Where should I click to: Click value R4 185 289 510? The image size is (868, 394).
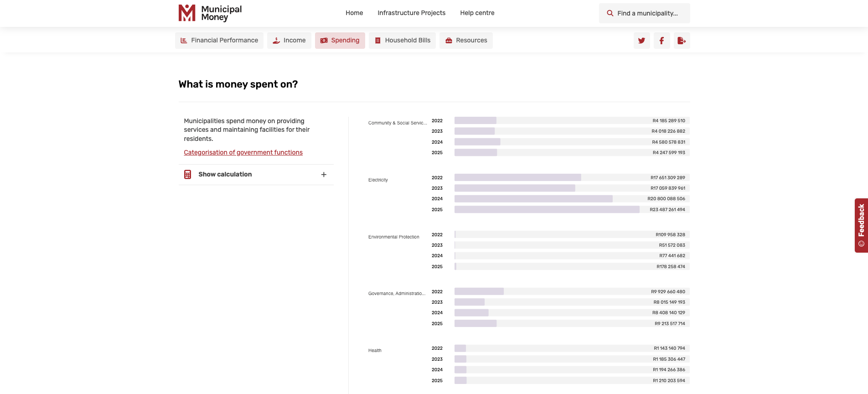point(669,121)
